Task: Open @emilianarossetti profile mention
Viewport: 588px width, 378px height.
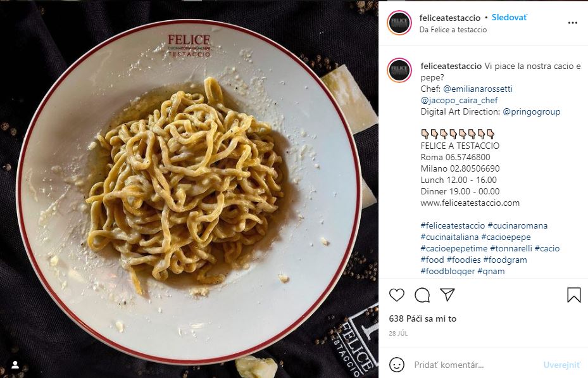Action: (477, 89)
